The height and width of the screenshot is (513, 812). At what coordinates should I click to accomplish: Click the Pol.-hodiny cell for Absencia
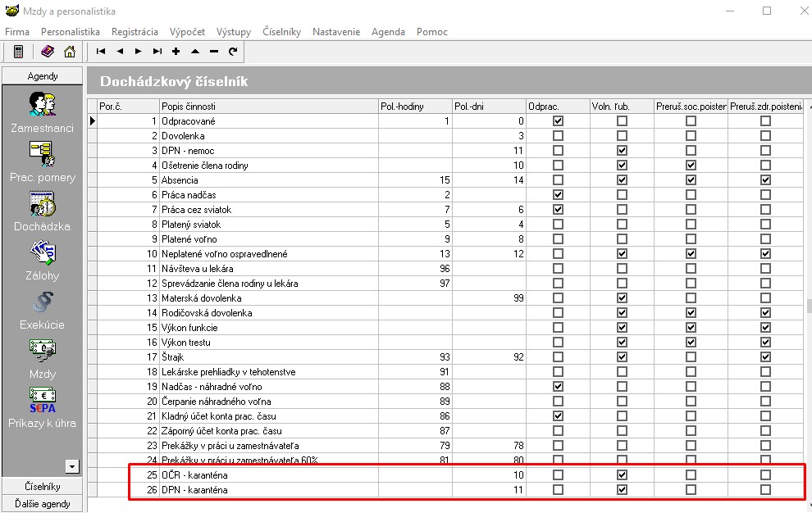tap(415, 180)
